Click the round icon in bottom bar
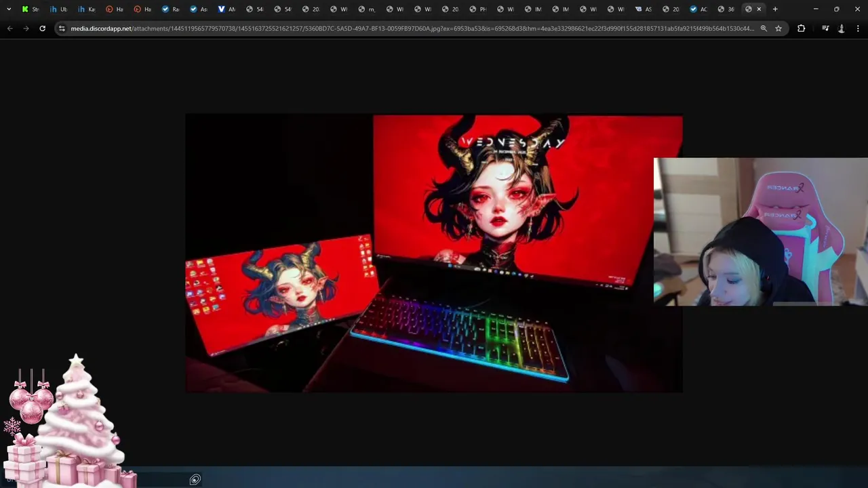868x488 pixels. click(x=195, y=480)
